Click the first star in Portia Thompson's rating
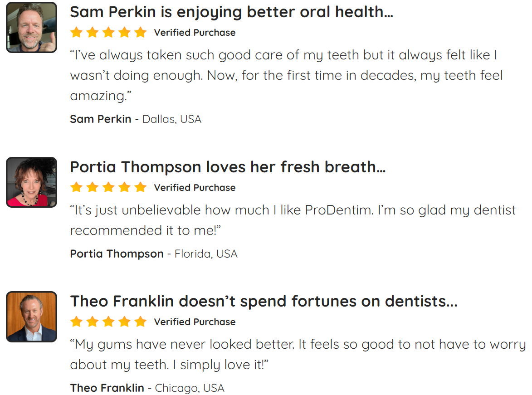The width and height of the screenshot is (532, 395). [x=76, y=187]
